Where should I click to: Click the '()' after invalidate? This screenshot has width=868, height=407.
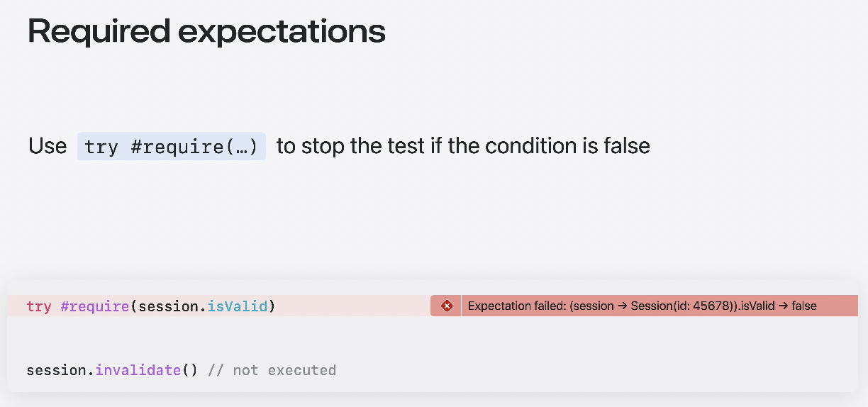click(190, 370)
